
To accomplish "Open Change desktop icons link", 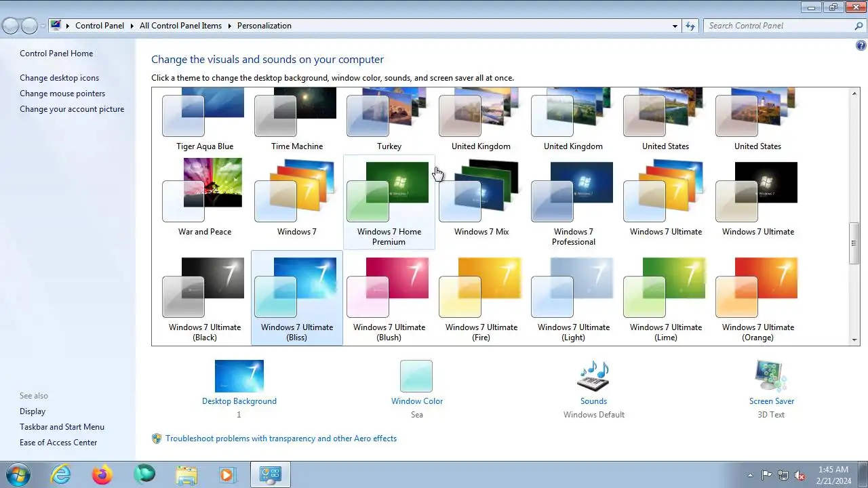I will point(59,78).
